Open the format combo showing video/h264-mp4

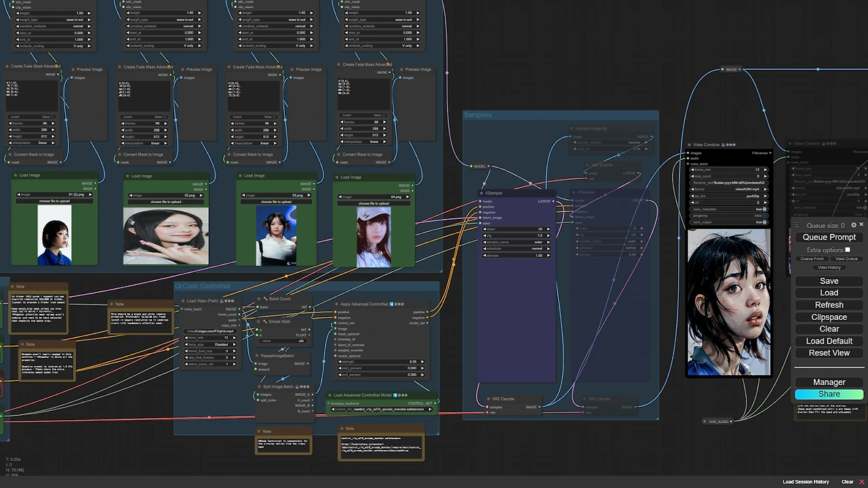point(728,189)
